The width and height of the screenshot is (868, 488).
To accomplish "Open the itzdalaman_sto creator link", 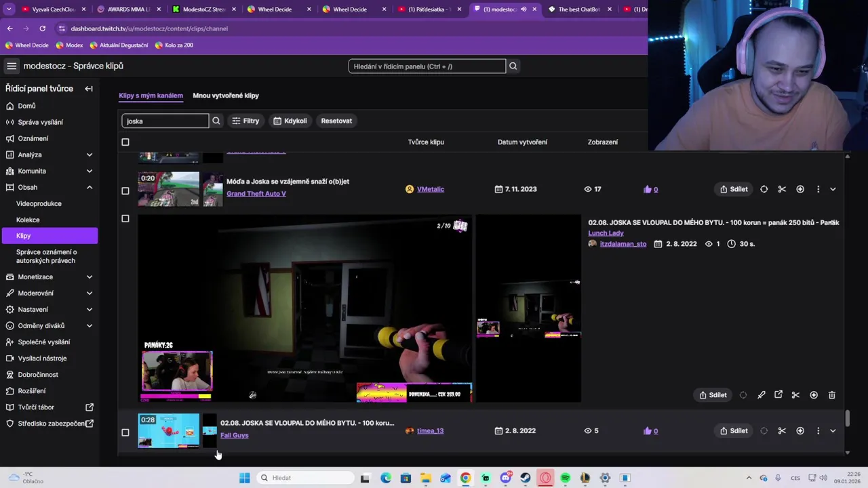I will point(623,244).
